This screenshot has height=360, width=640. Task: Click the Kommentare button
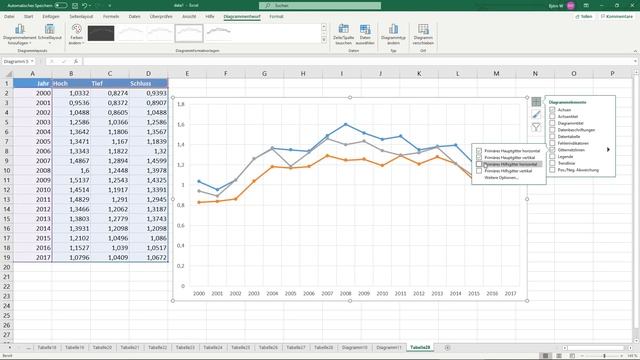click(x=616, y=16)
